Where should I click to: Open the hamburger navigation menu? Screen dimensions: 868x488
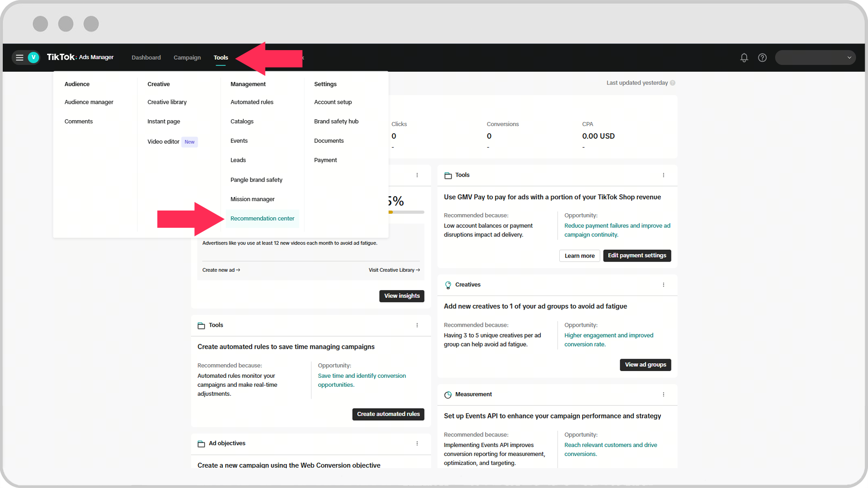[x=19, y=57]
